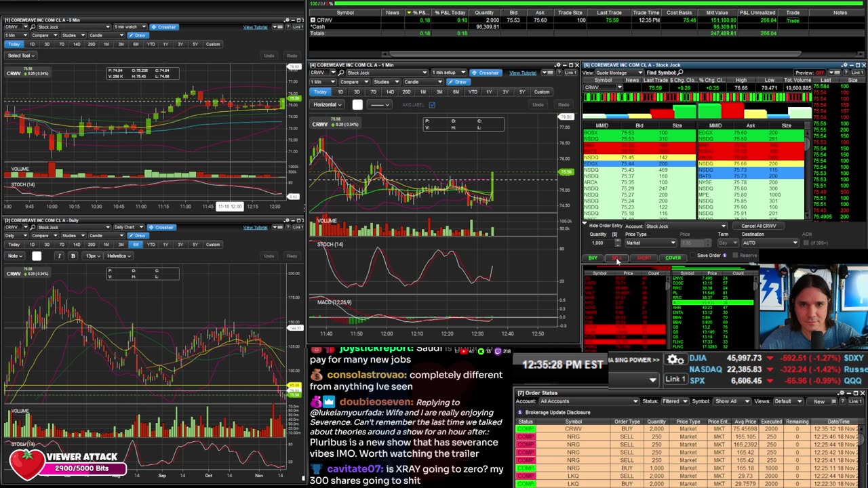
Task: Toggle Crosshair in the 1 Min chart
Action: (486, 73)
